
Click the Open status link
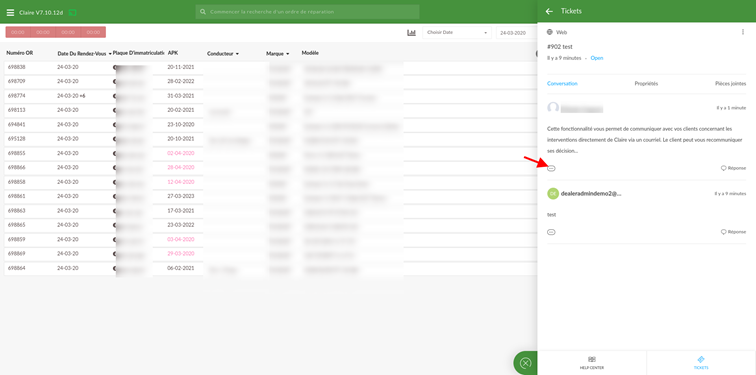[x=597, y=58]
